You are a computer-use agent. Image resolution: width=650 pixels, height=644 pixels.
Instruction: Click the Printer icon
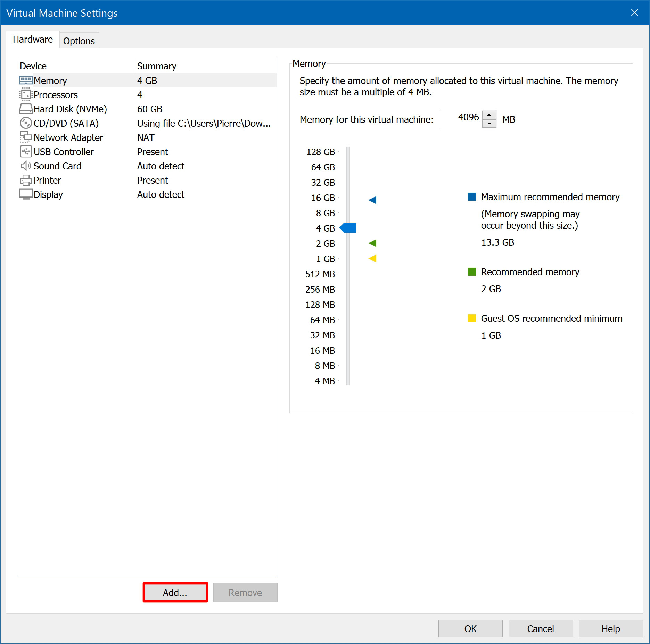point(26,180)
